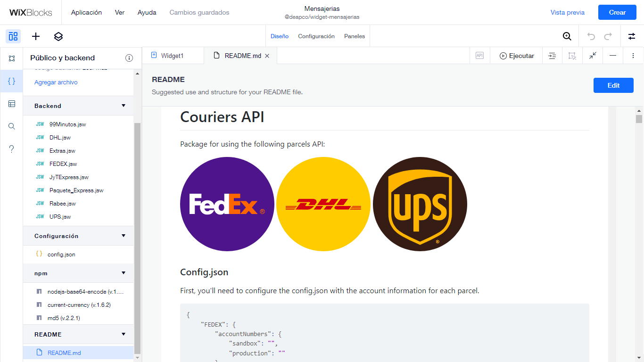Click the Cambios guardados status text

pyautogui.click(x=199, y=13)
